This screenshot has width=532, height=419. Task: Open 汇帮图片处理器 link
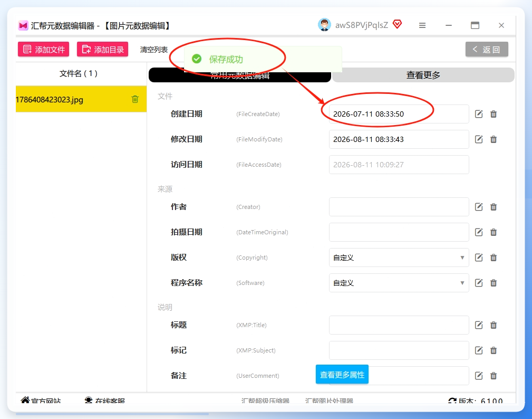tap(329, 401)
